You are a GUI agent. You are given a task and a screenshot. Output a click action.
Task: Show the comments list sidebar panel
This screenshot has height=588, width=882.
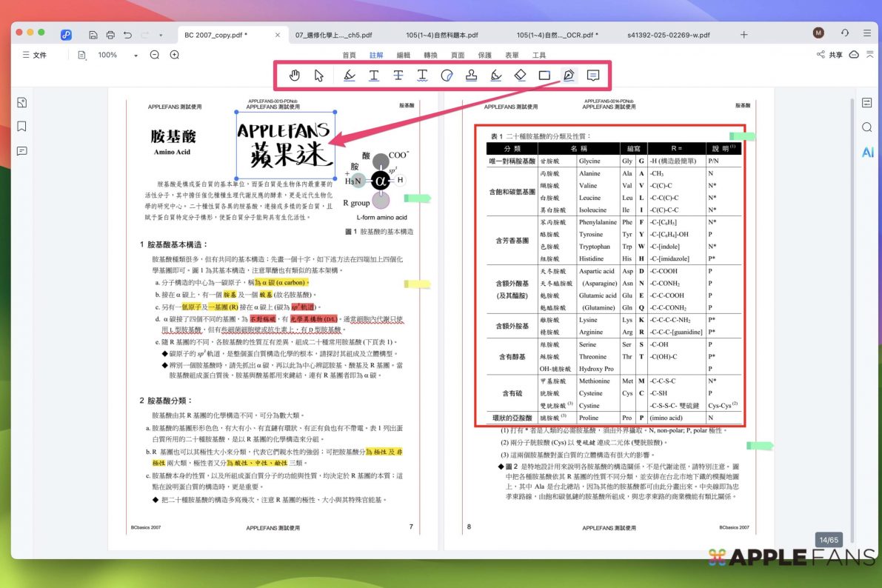[x=22, y=151]
